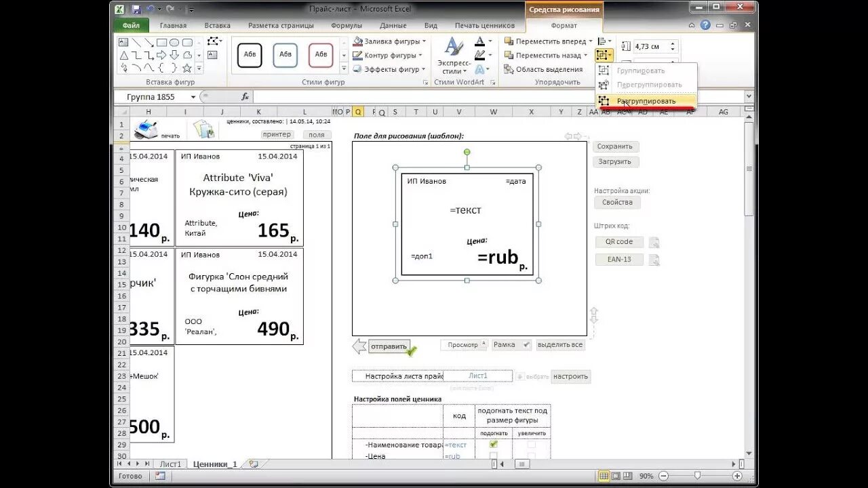Open the Файл tab

pyautogui.click(x=132, y=26)
